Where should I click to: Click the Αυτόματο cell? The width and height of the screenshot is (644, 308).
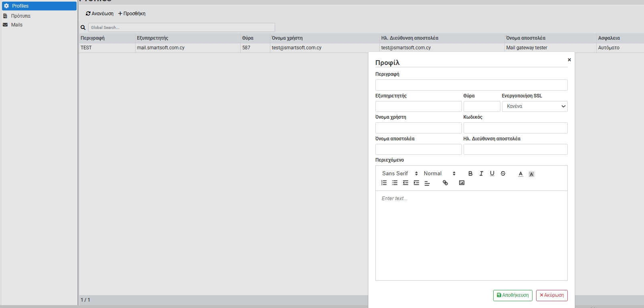coord(620,48)
